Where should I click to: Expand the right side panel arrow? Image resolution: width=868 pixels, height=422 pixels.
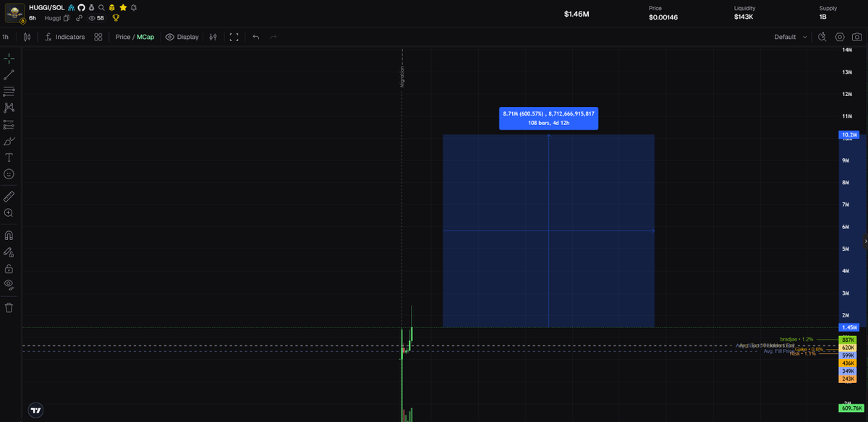(x=865, y=241)
